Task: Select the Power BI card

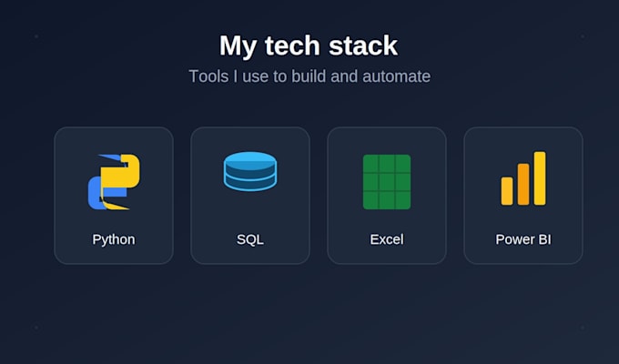Action: (x=523, y=196)
